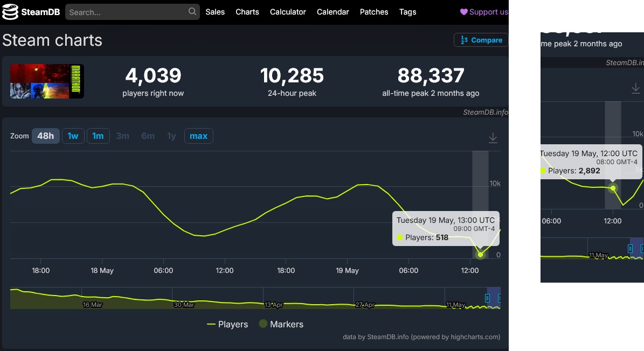Viewport: 644px width, 351px height.
Task: Click the search magnifier icon
Action: pyautogui.click(x=192, y=11)
